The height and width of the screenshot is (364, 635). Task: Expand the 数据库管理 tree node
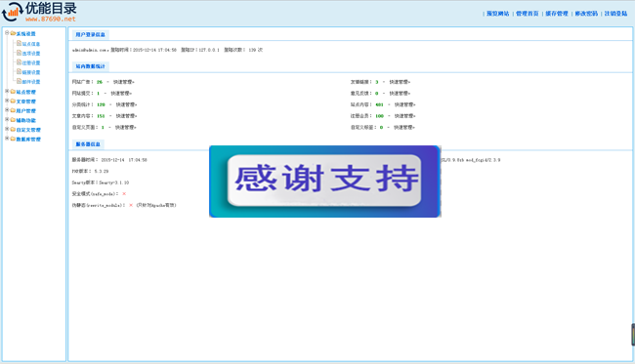(x=7, y=138)
